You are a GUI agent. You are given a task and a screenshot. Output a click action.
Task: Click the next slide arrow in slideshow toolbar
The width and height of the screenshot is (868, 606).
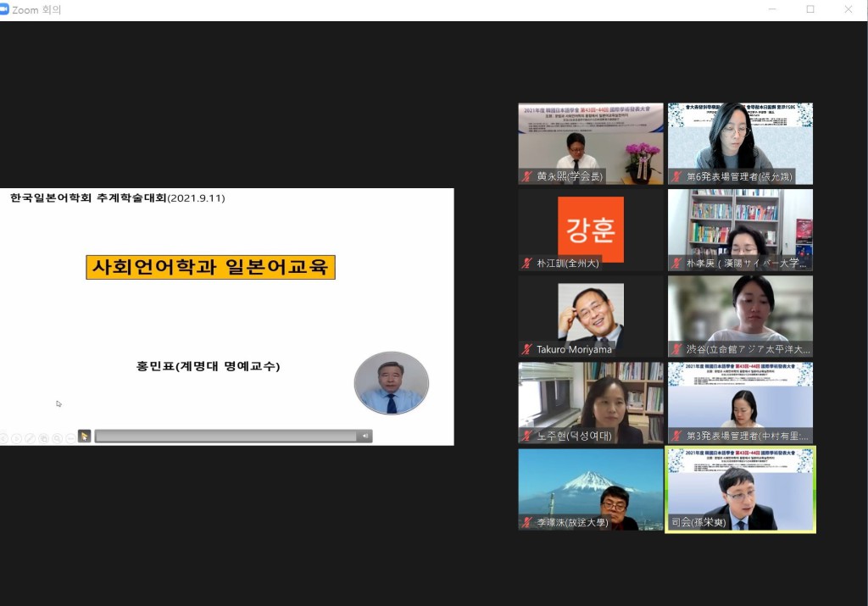[x=16, y=438]
